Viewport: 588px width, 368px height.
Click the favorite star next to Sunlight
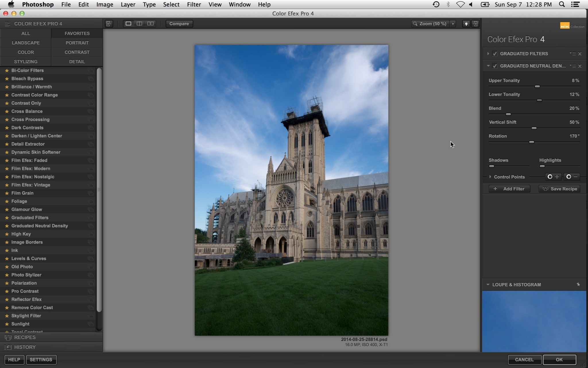7,324
